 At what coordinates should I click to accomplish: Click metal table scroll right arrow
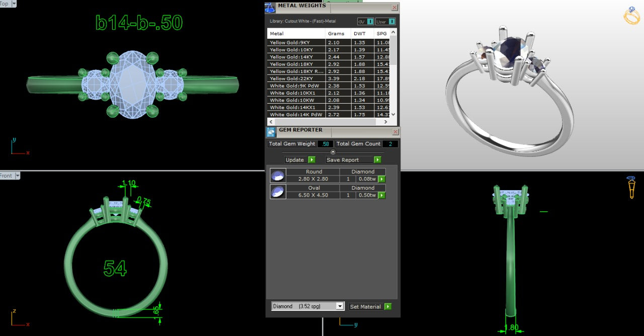[x=386, y=122]
